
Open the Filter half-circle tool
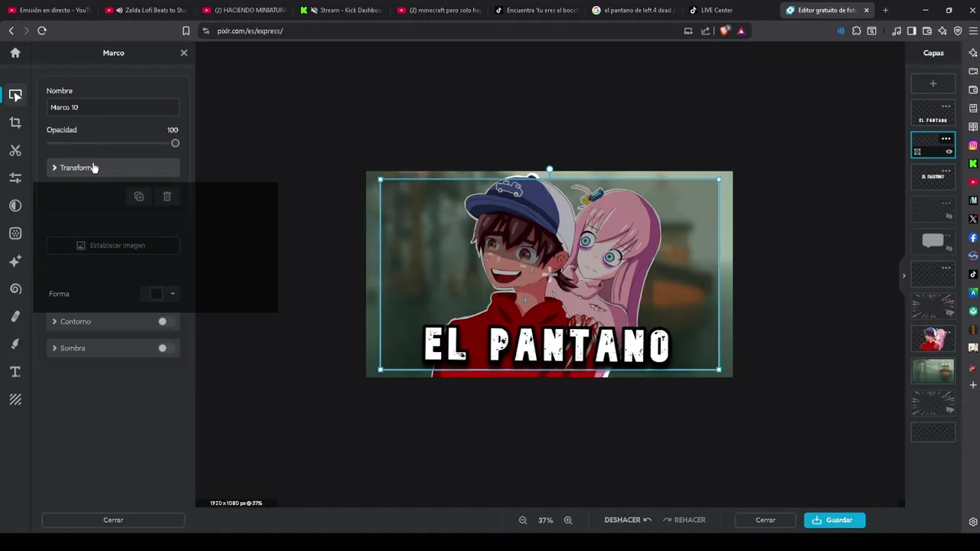pos(15,206)
